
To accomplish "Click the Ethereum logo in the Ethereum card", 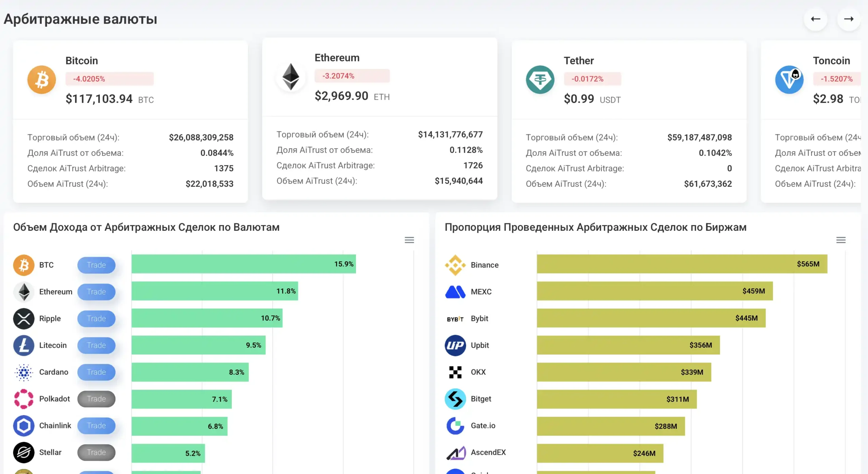I will coord(291,77).
